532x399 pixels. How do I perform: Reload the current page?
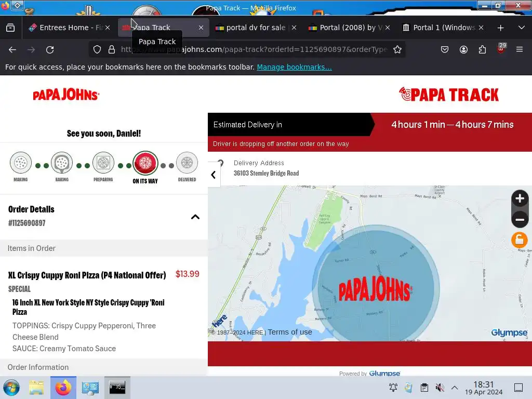coord(50,49)
